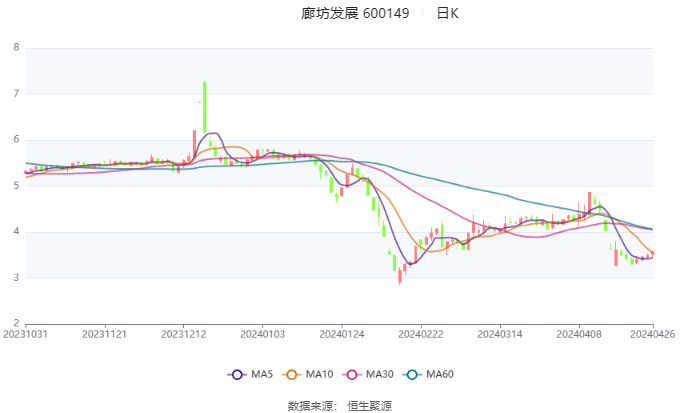Click the x-axis date 20240426

click(652, 334)
